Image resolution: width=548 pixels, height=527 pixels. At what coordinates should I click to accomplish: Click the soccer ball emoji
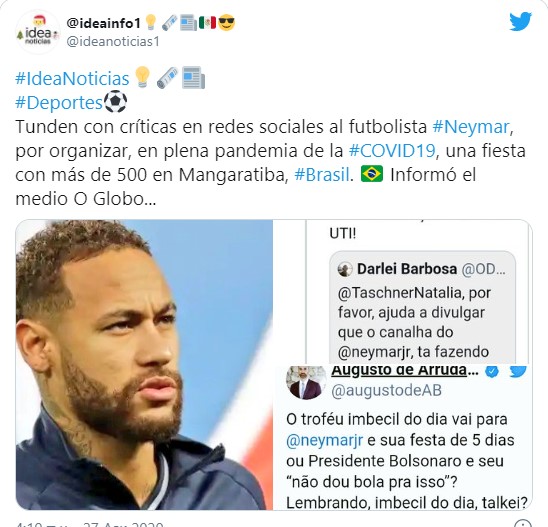coord(115,102)
